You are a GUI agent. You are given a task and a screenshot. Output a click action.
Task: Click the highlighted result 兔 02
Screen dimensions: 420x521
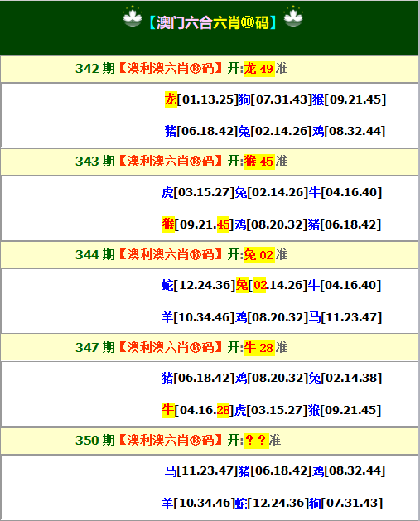pos(258,255)
